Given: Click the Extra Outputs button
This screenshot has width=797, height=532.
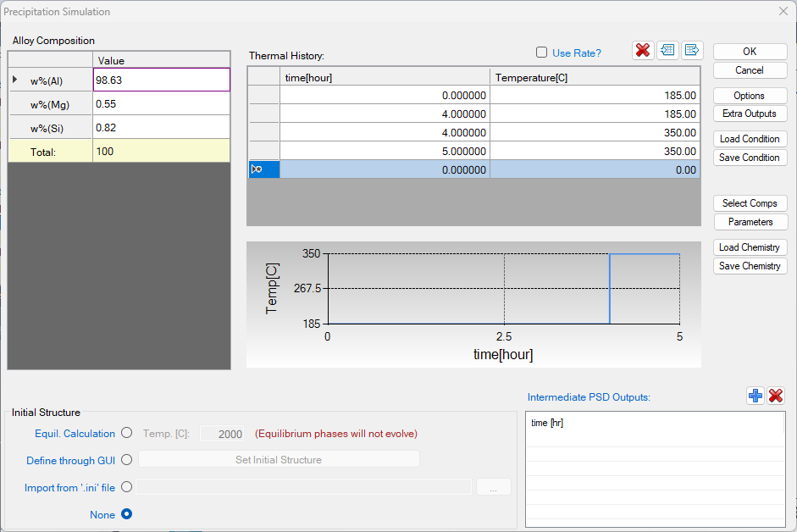Looking at the screenshot, I should click(750, 114).
